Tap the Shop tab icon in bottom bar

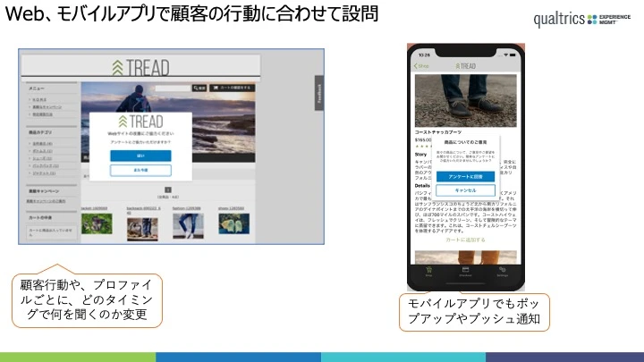tap(429, 270)
